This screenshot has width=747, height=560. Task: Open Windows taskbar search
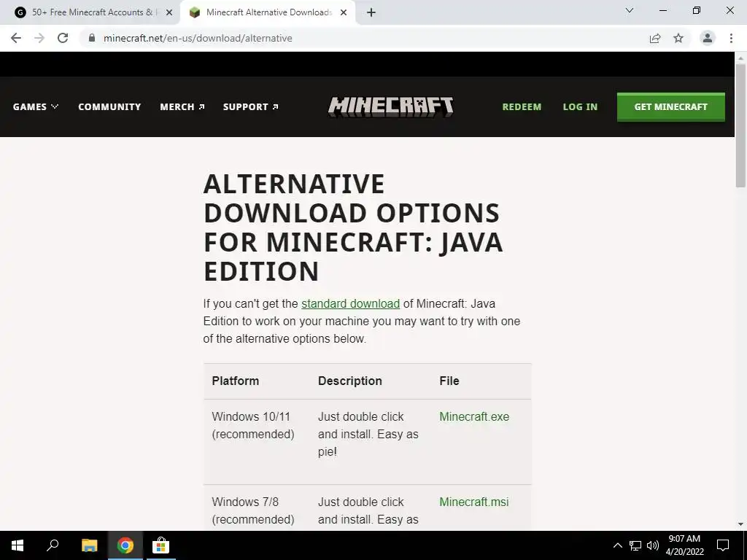[53, 545]
